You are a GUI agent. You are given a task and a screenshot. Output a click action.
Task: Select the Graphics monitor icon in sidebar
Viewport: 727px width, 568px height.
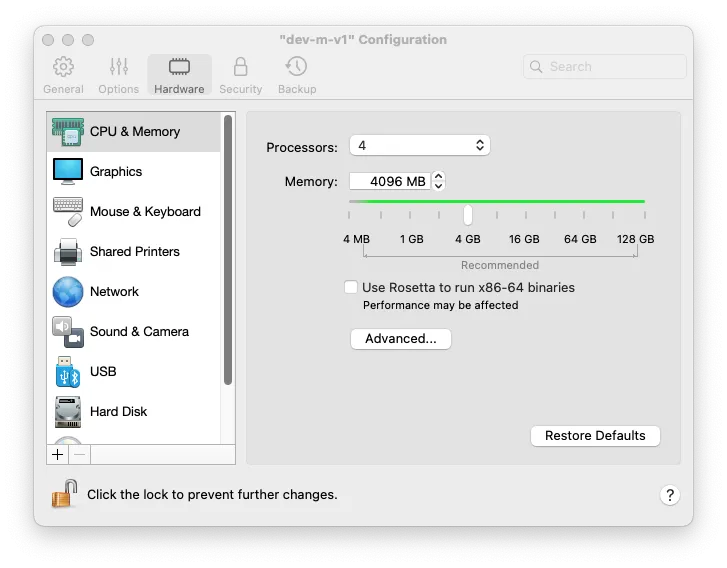click(x=68, y=171)
